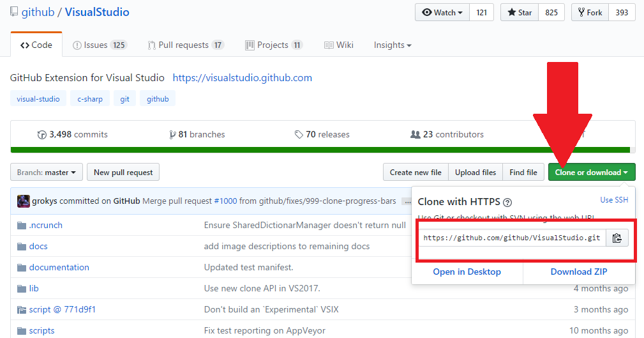This screenshot has height=338, width=644.
Task: Open the Projects tab
Action: pos(274,45)
